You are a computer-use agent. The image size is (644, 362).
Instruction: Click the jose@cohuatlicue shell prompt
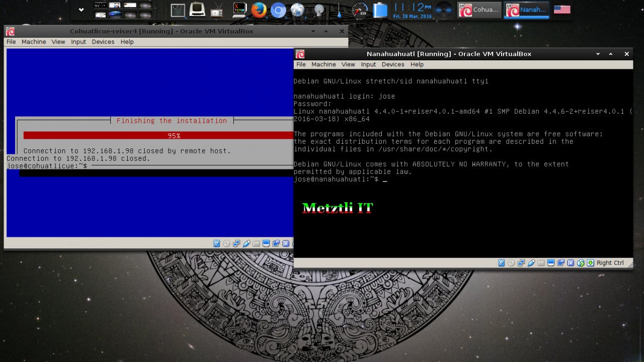(47, 166)
